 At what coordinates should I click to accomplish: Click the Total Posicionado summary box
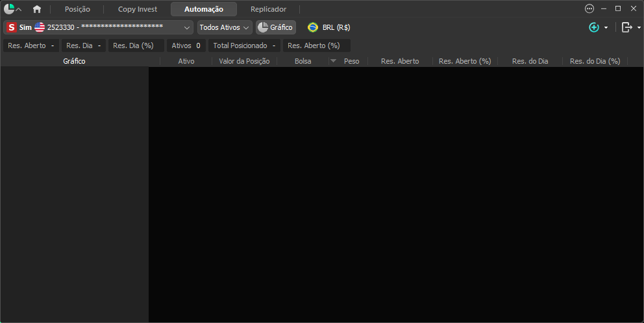point(244,45)
